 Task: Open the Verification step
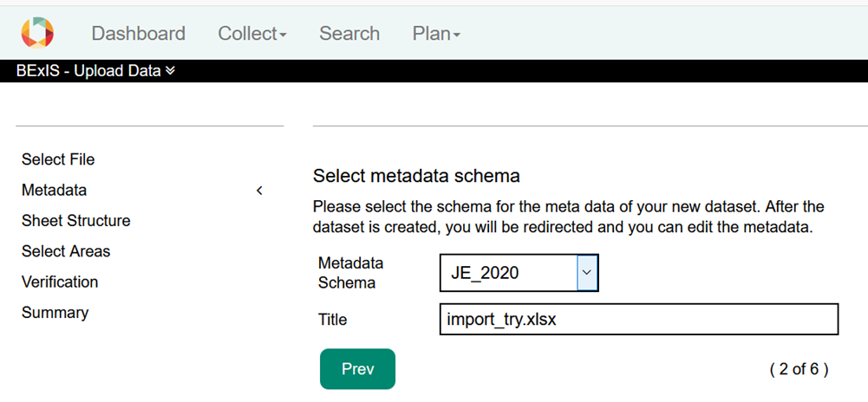(x=60, y=282)
